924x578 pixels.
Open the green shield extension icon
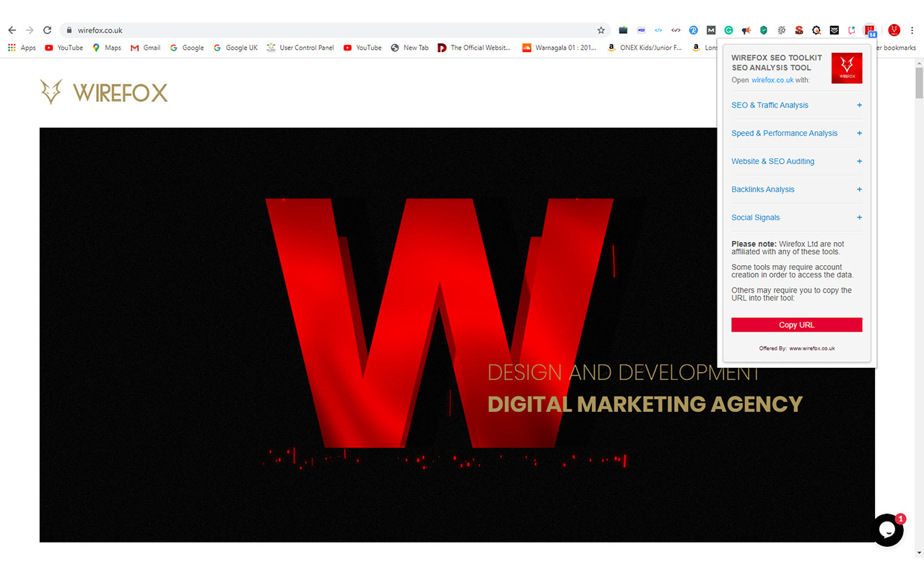coord(764,30)
